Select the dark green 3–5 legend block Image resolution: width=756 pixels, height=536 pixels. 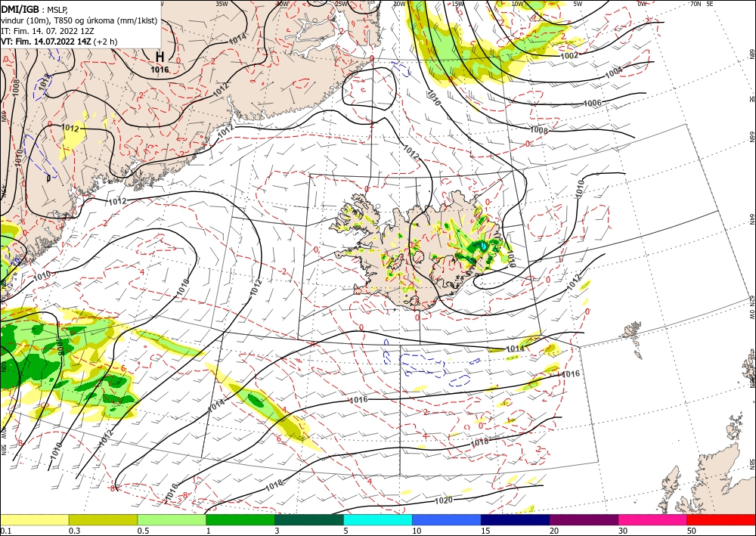pyautogui.click(x=309, y=519)
